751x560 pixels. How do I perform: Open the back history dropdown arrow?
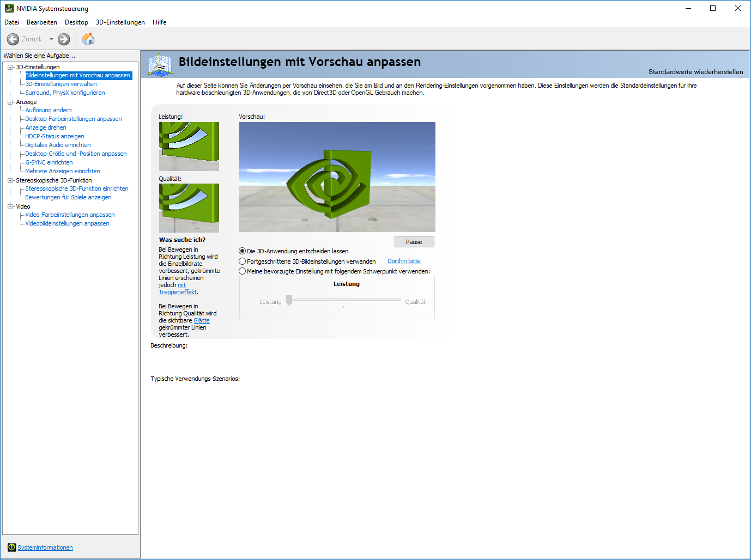tap(51, 39)
